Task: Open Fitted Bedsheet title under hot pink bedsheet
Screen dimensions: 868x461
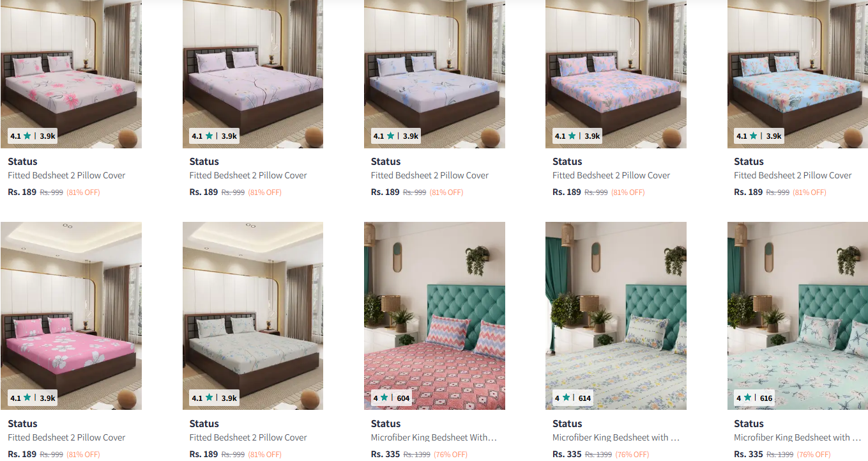Action: 66,437
